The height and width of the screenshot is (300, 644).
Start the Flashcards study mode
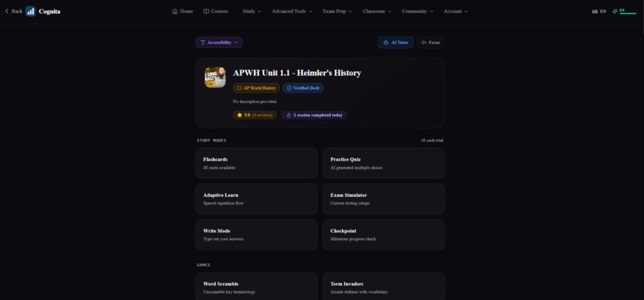tap(256, 163)
